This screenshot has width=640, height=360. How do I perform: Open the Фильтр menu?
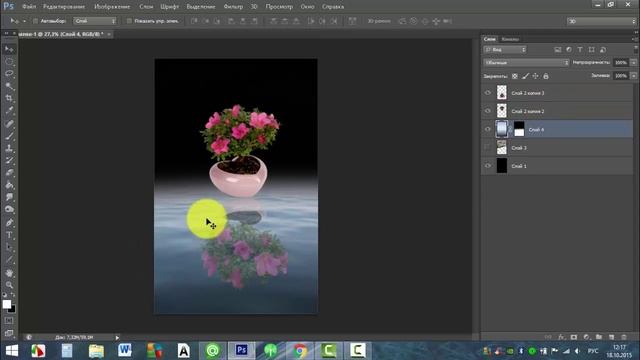point(233,7)
